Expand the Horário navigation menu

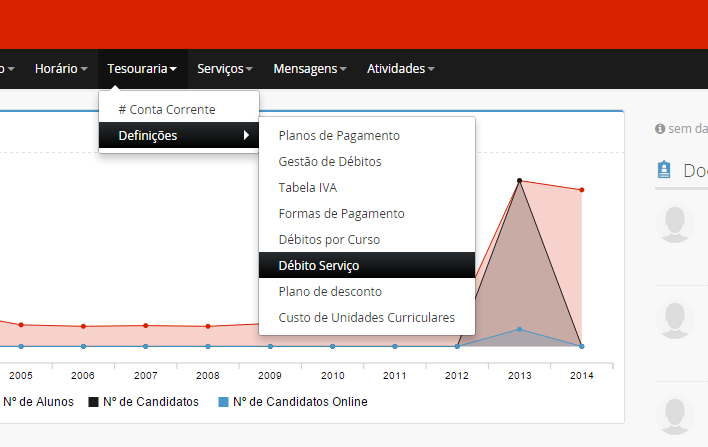click(62, 69)
